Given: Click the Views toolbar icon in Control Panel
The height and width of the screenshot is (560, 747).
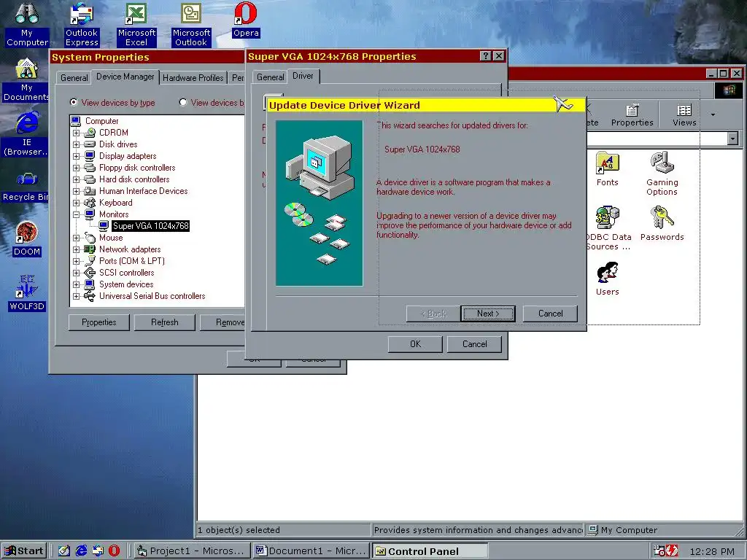Looking at the screenshot, I should click(684, 115).
